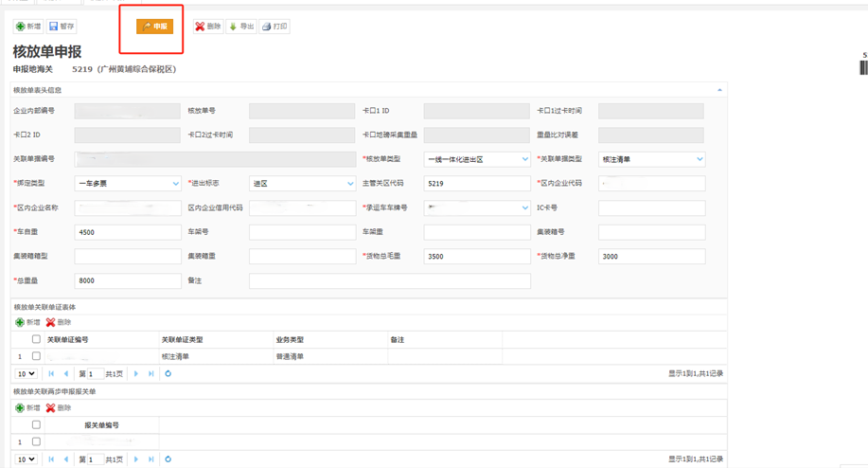Click the top toolbar 新增 button
868x468 pixels.
pyautogui.click(x=28, y=26)
